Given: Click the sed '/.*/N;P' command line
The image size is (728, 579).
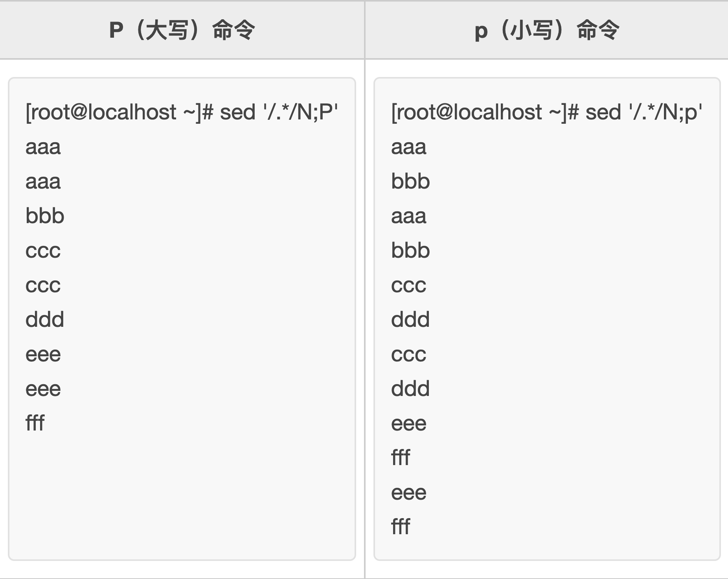Looking at the screenshot, I should click(x=182, y=112).
